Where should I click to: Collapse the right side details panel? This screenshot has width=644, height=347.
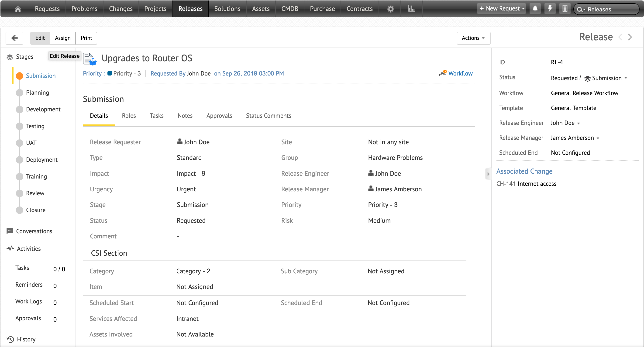click(x=488, y=174)
